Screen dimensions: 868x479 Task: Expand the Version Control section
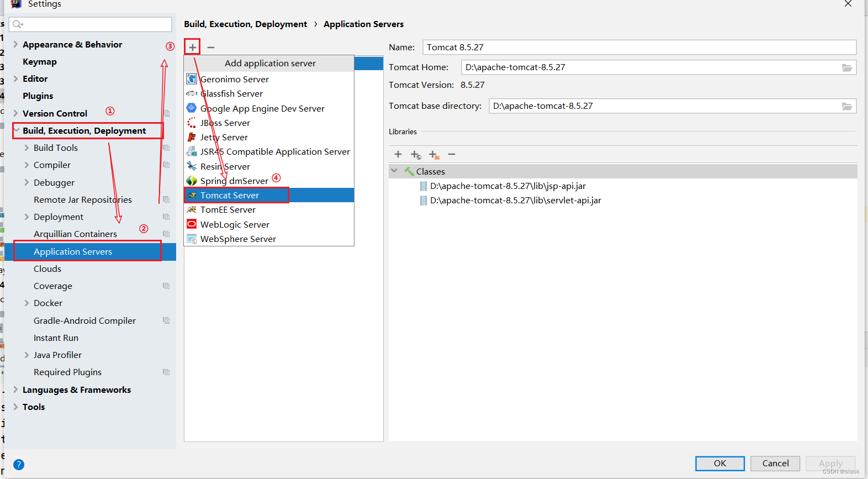(x=16, y=113)
